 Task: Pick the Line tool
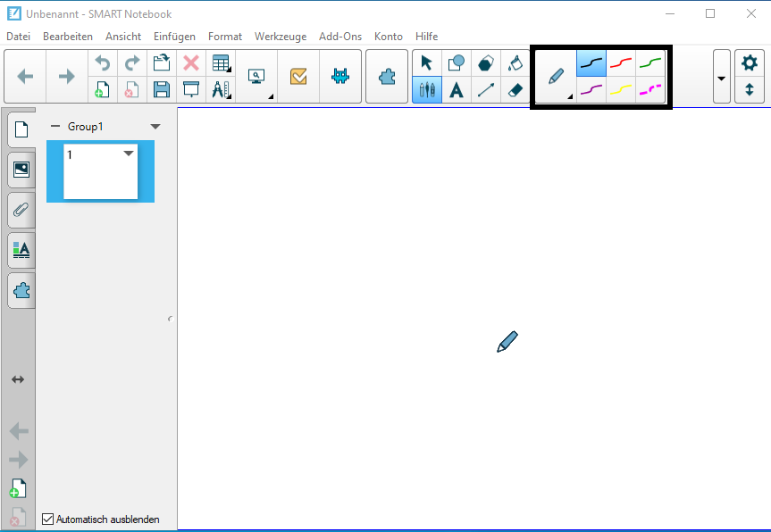tap(485, 89)
